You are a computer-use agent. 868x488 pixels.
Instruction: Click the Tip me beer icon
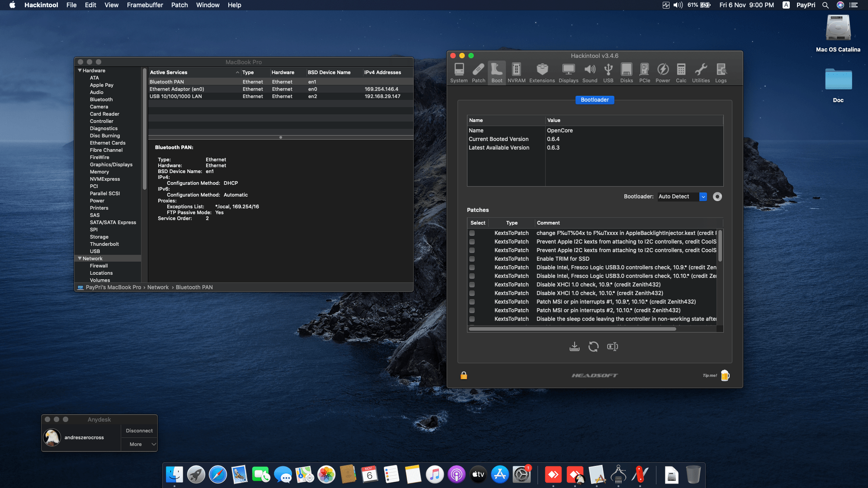[x=725, y=375]
